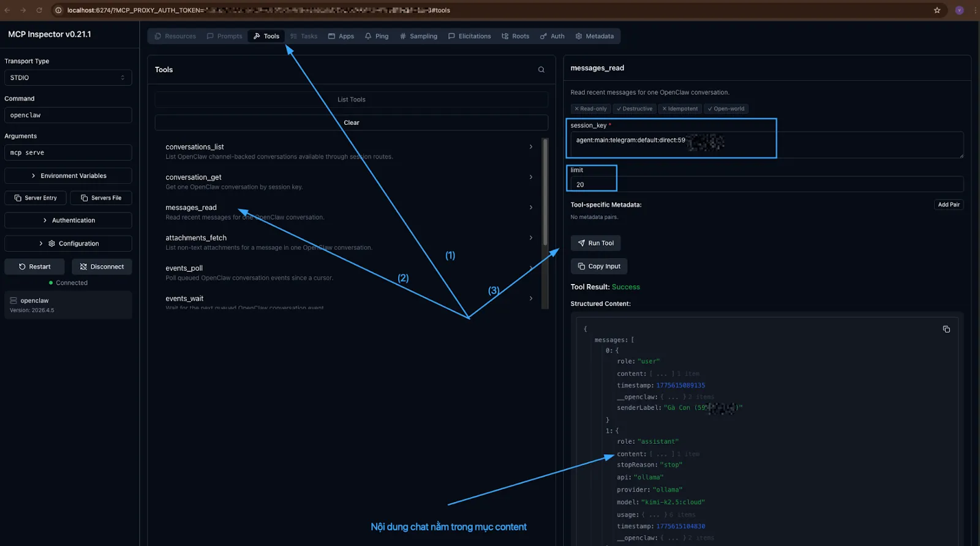
Task: Expand the Authentication section
Action: pos(68,220)
